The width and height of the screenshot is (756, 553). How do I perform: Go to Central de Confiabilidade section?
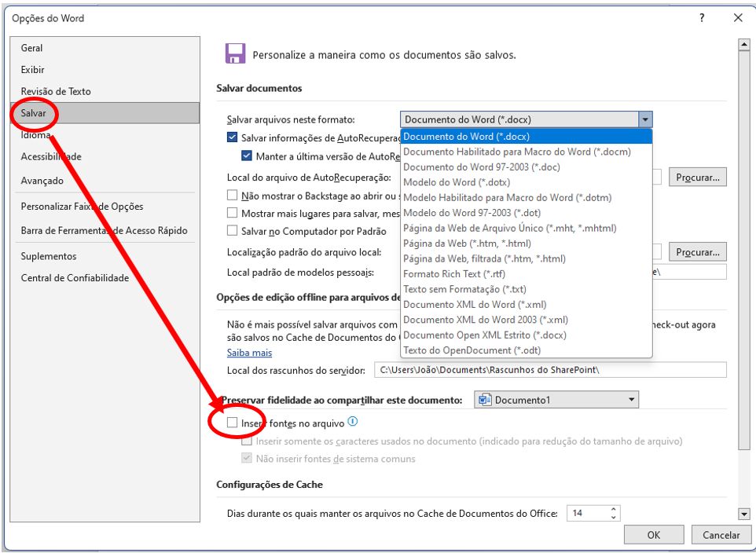pos(75,277)
